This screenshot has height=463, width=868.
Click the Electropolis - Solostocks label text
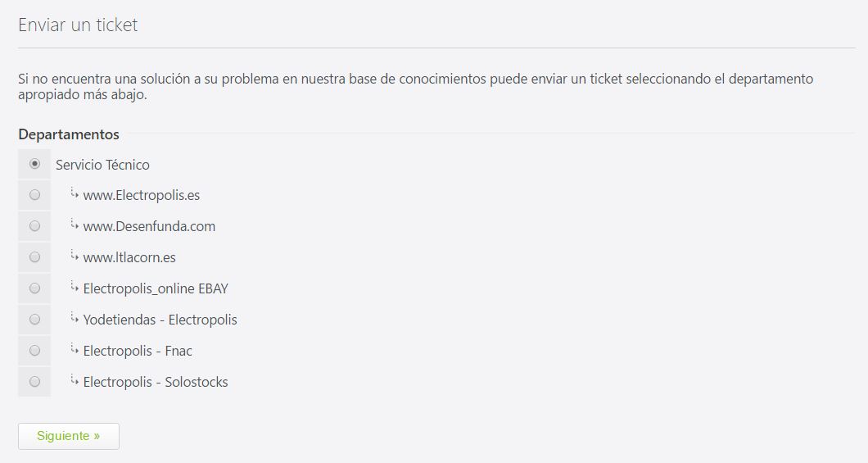pos(156,382)
